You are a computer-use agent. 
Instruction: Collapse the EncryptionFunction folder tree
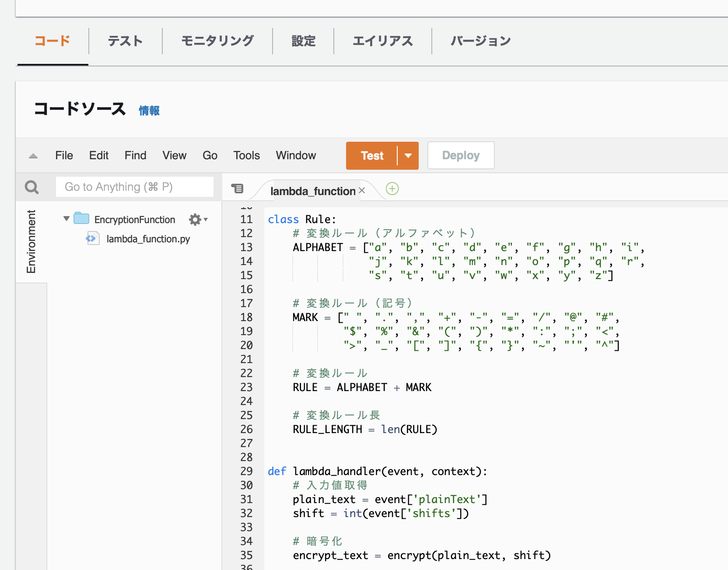pos(66,219)
